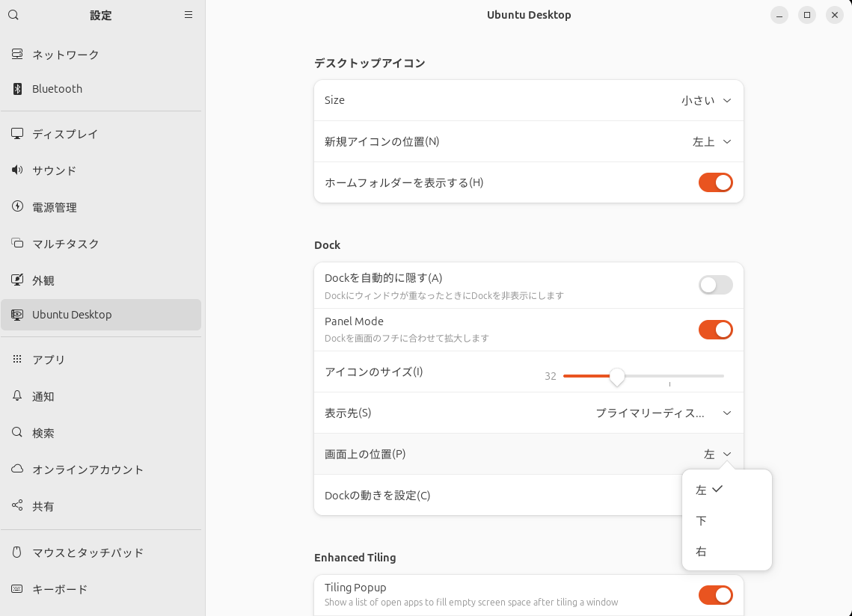Image resolution: width=852 pixels, height=616 pixels.
Task: Toggle the Tiling Popup switch
Action: click(x=715, y=595)
